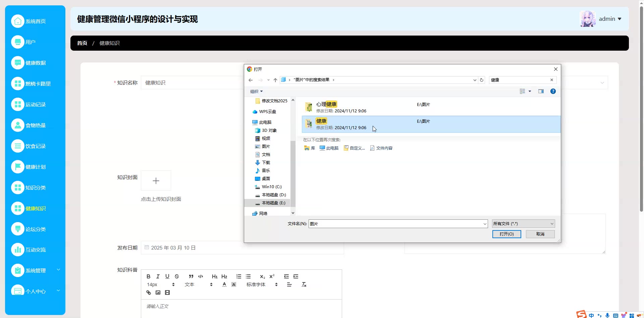Toggle strikethrough formatting in the editor
Image resolution: width=644 pixels, height=318 pixels.
click(x=177, y=276)
